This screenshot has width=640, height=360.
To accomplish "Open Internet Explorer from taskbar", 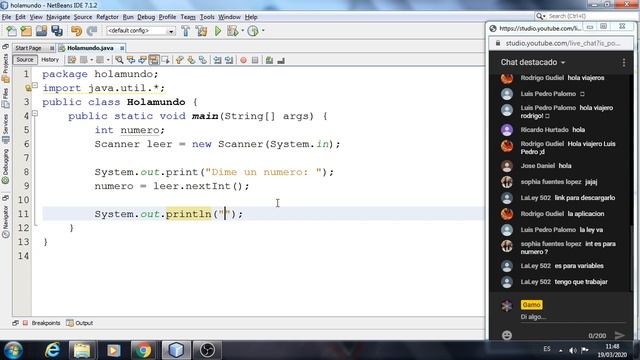I will tap(52, 350).
